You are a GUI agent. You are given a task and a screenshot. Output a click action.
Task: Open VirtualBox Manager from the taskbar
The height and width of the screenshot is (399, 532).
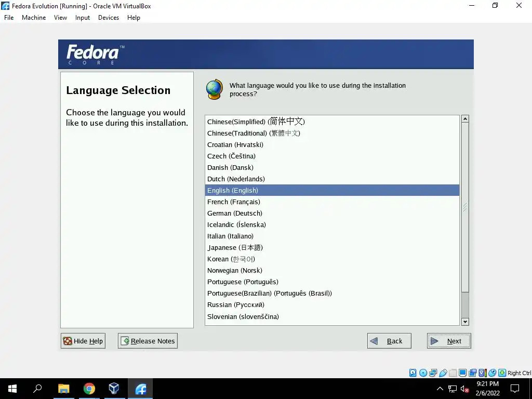[114, 389]
